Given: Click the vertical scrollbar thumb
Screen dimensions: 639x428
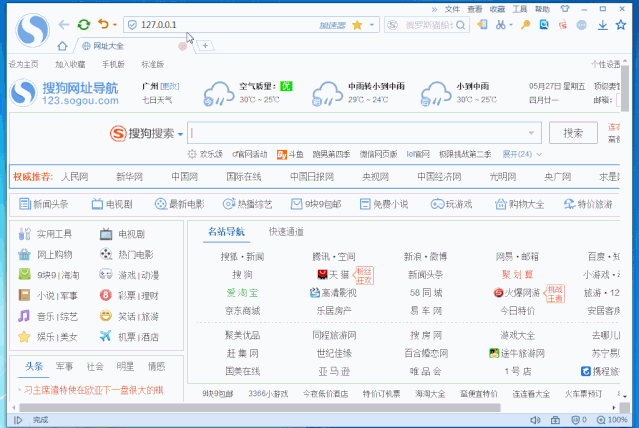Looking at the screenshot, I should click(625, 88).
